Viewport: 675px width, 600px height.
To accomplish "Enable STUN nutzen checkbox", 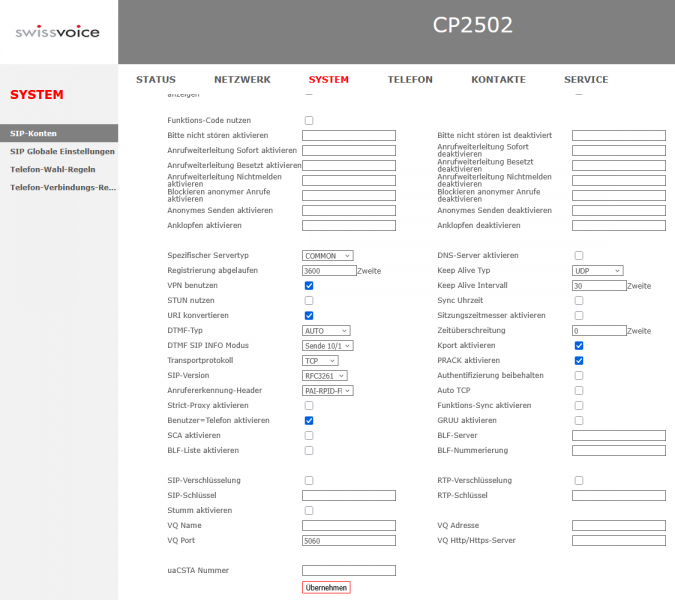I will 309,300.
